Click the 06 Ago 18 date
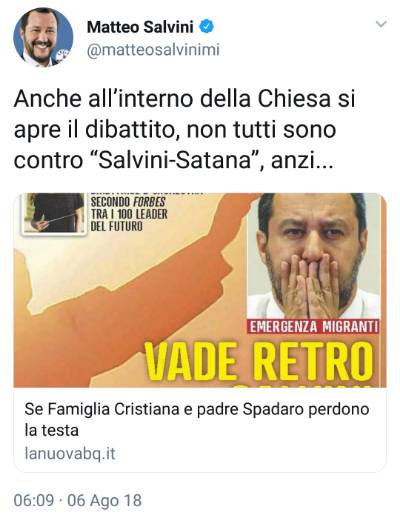 (104, 501)
